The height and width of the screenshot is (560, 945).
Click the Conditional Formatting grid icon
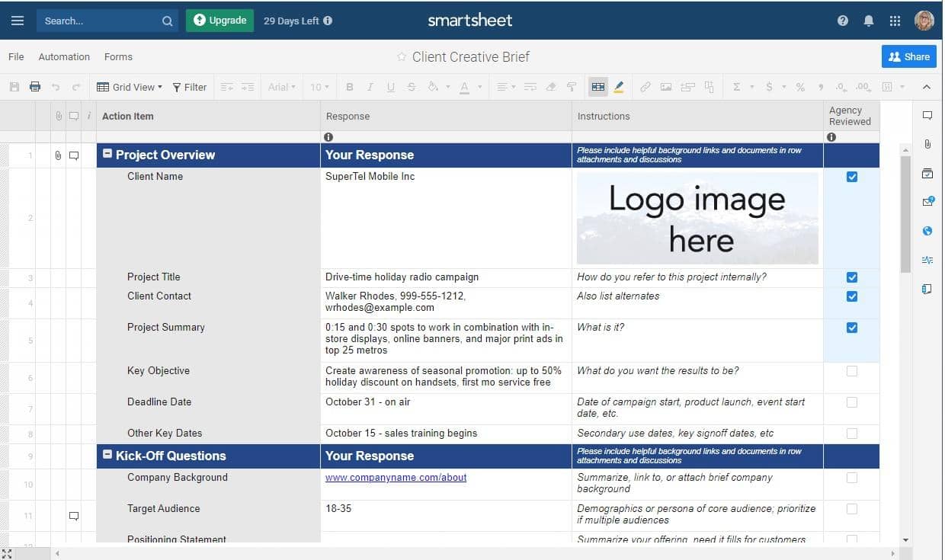tap(598, 87)
